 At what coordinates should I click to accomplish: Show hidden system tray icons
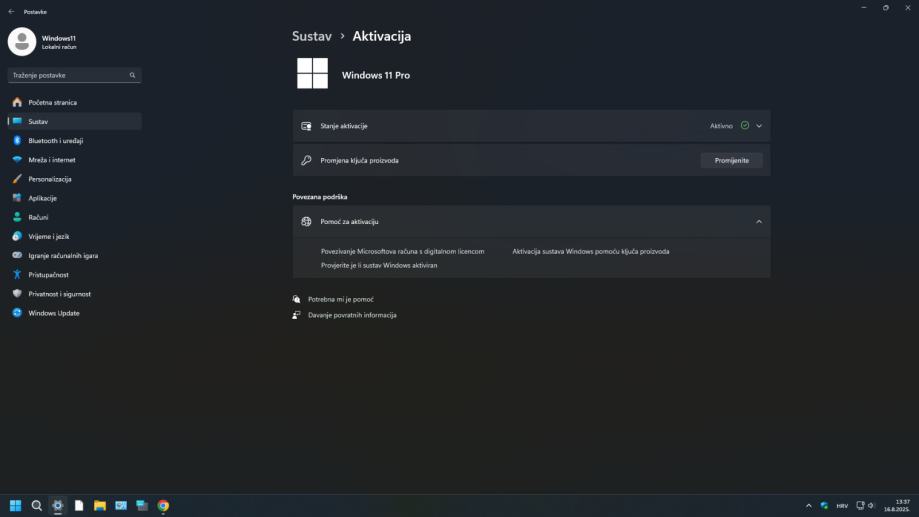tap(809, 506)
